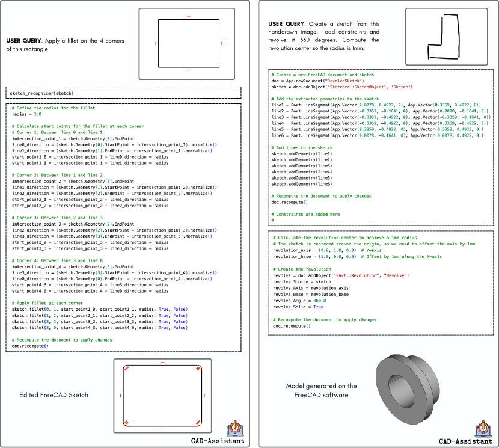Click the 'sketch.addGeometry(line1)' line
This screenshot has width=499, height=448.
[302, 154]
